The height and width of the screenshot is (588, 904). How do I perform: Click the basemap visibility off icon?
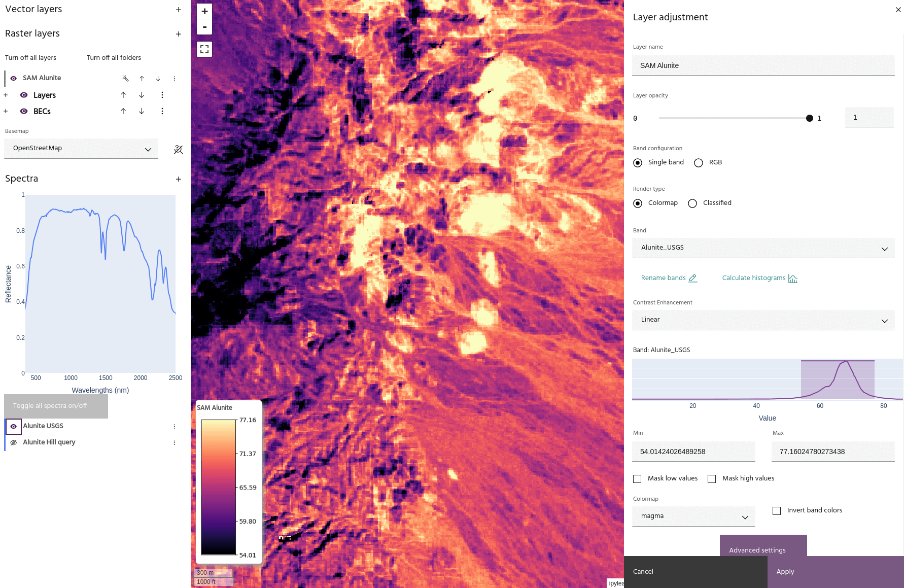(178, 150)
